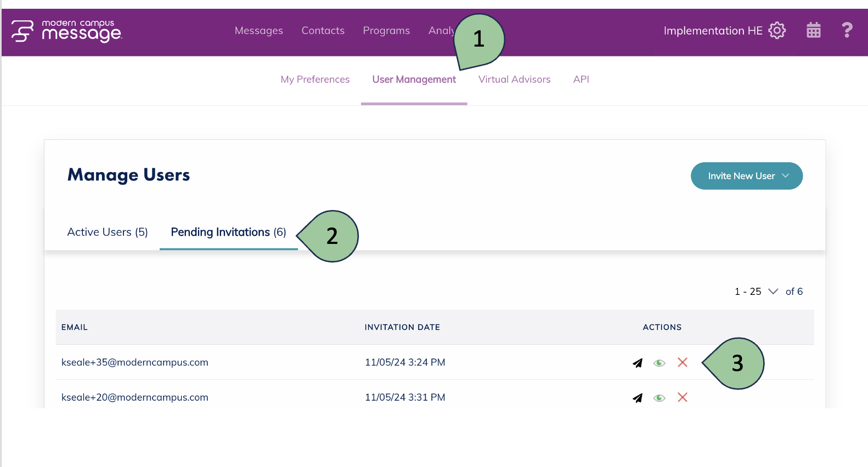
Task: Resend invitation to kseale+20 with paper plane
Action: tap(637, 398)
